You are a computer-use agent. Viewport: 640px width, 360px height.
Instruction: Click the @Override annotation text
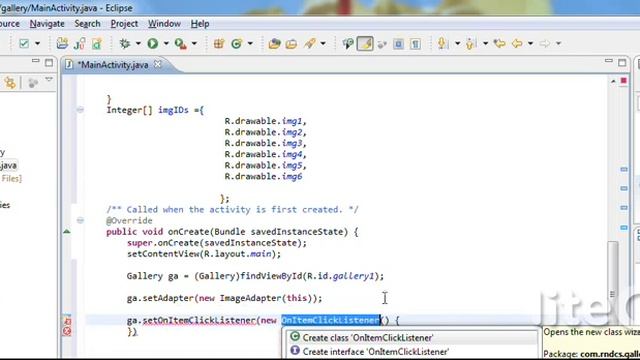129,220
